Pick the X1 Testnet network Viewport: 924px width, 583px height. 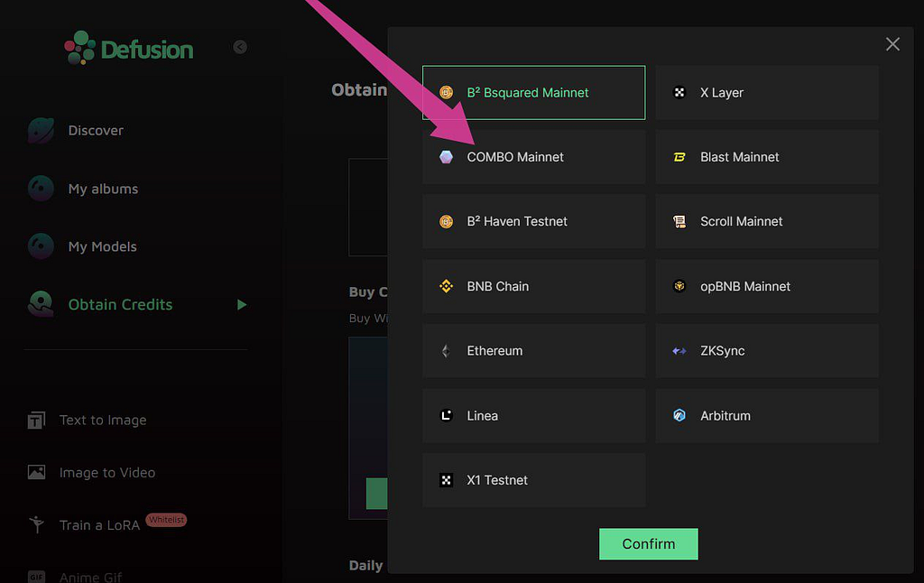point(534,480)
